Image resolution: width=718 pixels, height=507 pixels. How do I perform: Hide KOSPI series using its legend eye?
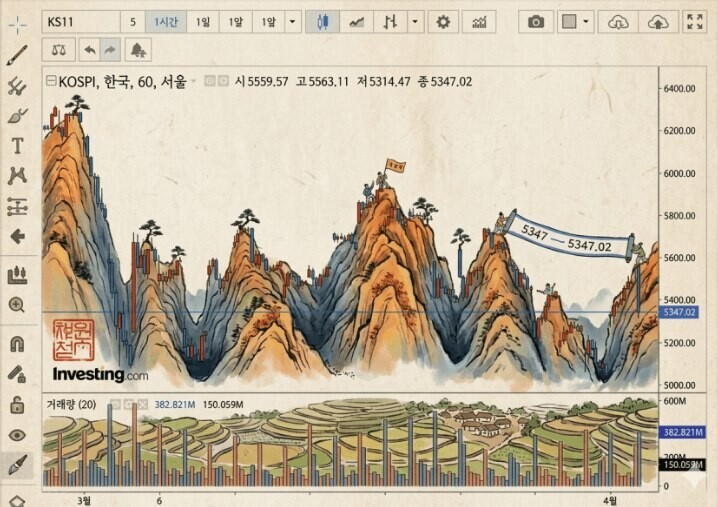210,82
